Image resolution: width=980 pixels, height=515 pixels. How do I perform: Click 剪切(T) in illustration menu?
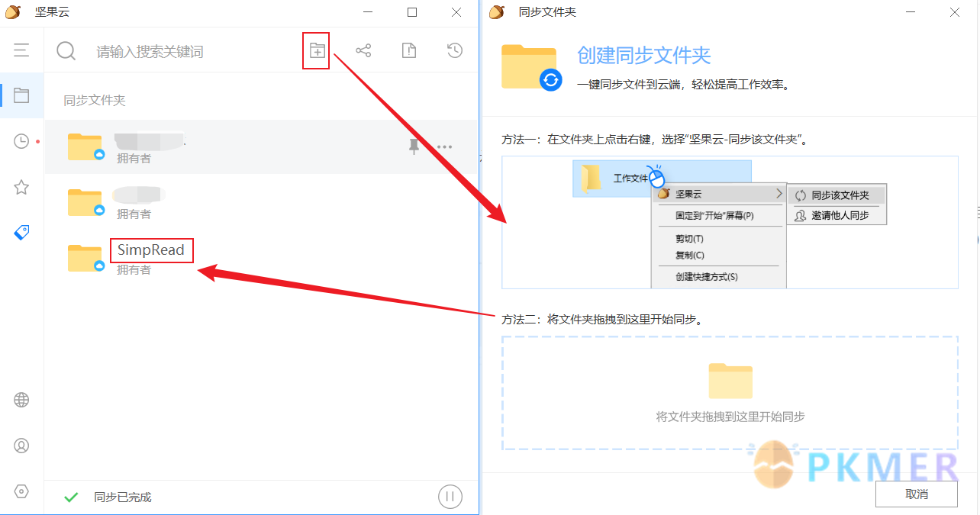pos(690,239)
